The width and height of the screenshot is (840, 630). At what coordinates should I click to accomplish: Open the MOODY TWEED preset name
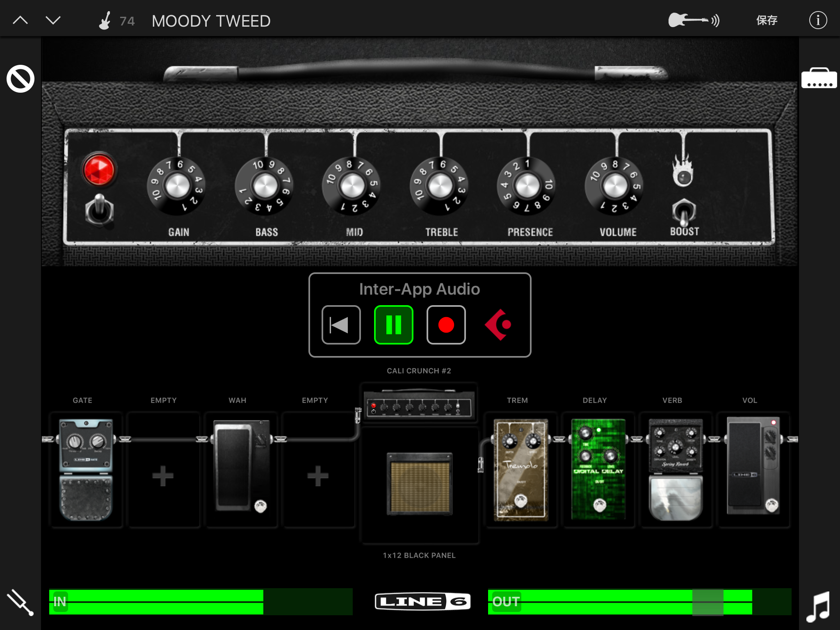click(x=211, y=21)
